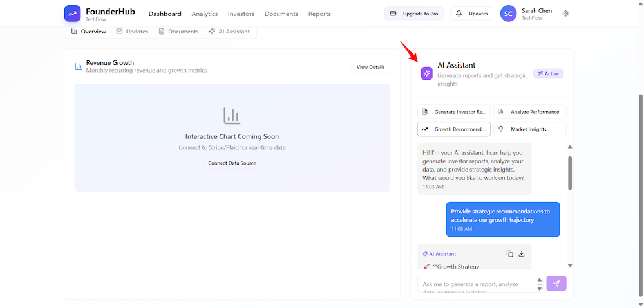Click the message input's up arrow
This screenshot has width=644, height=308.
540,280
